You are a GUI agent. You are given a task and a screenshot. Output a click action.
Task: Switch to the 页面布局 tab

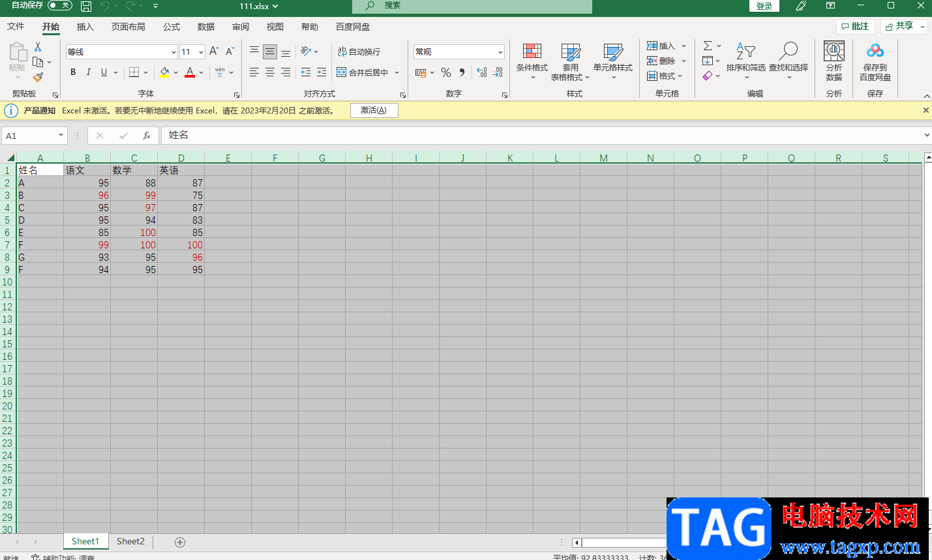tap(128, 27)
